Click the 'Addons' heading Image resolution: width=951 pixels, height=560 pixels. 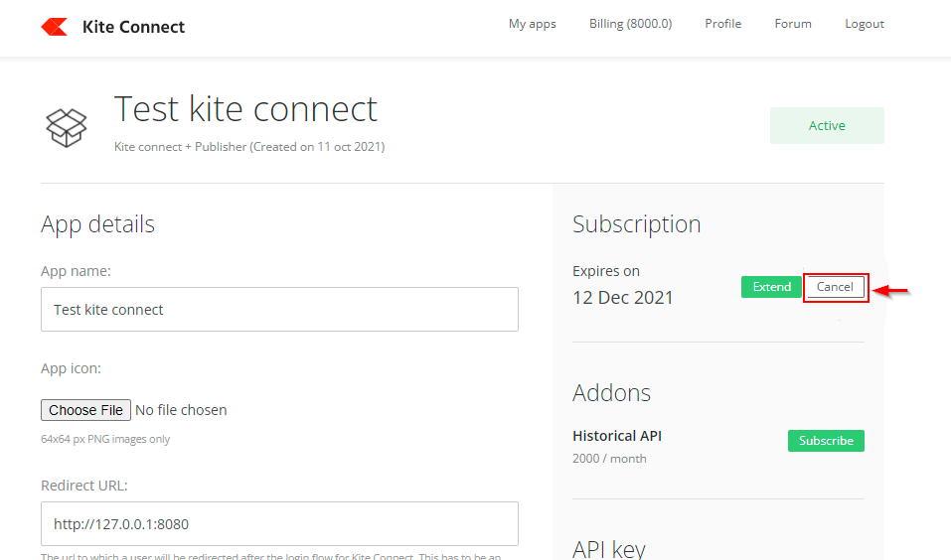click(611, 393)
